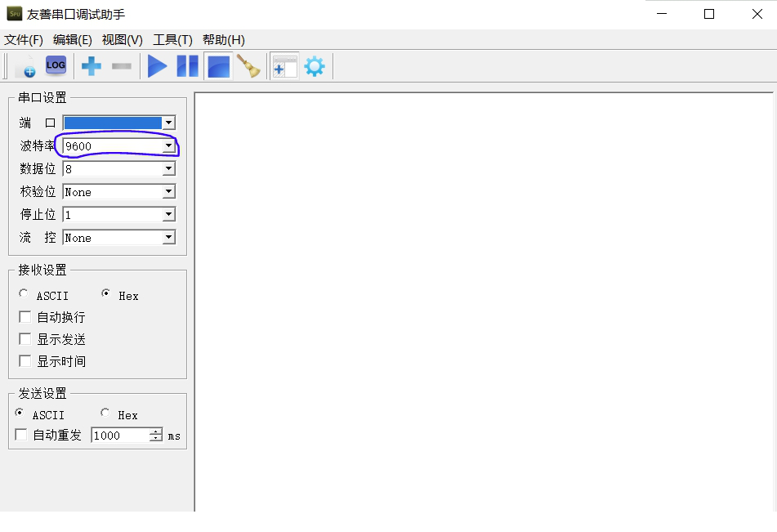
Task: Decrease resend interval with down arrow
Action: (155, 439)
